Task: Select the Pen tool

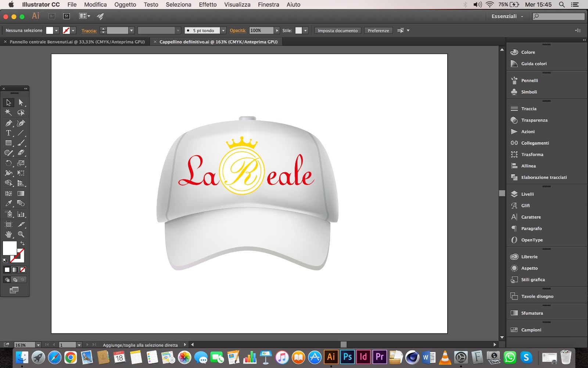Action: pyautogui.click(x=8, y=123)
